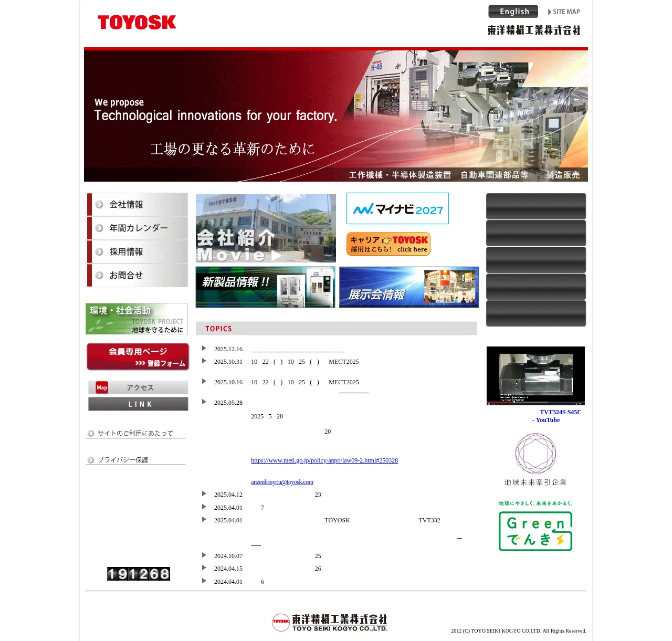Click the マイナビ2027 banner
Screen dimensions: 672x641
point(397,208)
